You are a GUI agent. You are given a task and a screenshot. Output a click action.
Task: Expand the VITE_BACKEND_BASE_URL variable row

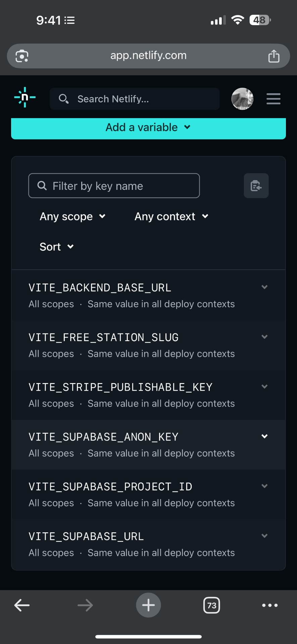[264, 287]
